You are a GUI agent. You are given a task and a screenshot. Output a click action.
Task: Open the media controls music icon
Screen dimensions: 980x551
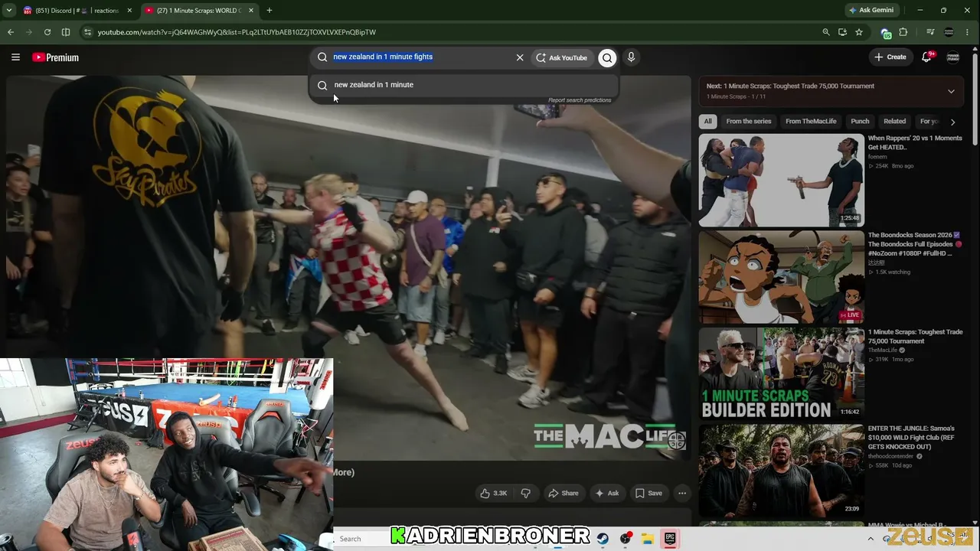(x=930, y=32)
